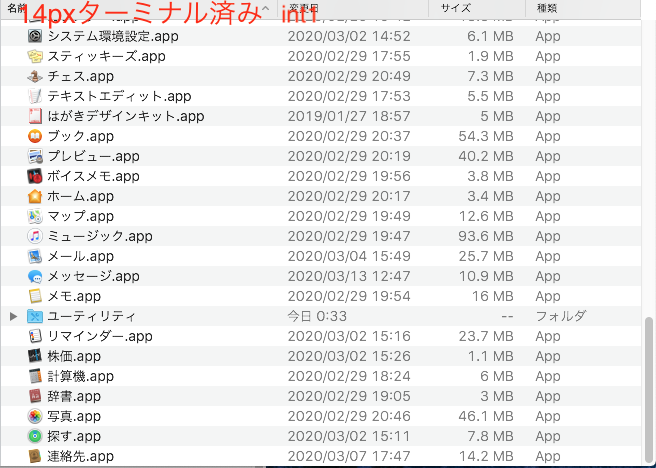Select the システム環境設定.app icon
The height and width of the screenshot is (468, 656).
[35, 36]
